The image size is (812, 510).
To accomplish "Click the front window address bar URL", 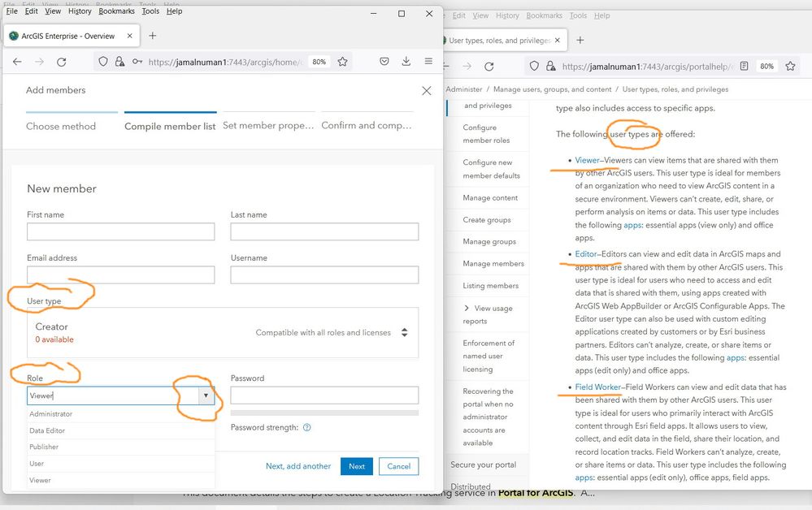I will (x=225, y=62).
